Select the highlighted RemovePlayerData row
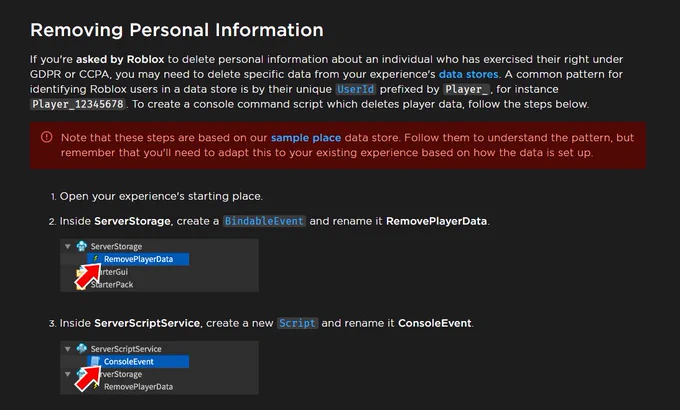680x410 pixels. point(138,259)
